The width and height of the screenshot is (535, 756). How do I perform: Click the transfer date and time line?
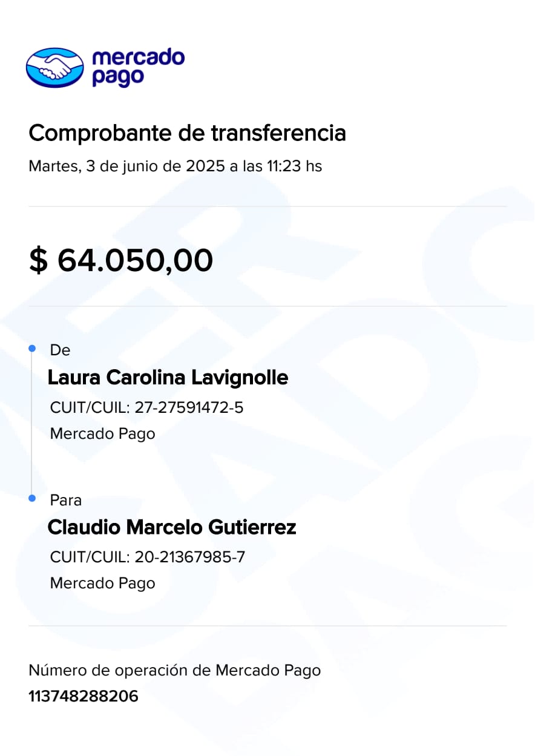tap(175, 166)
